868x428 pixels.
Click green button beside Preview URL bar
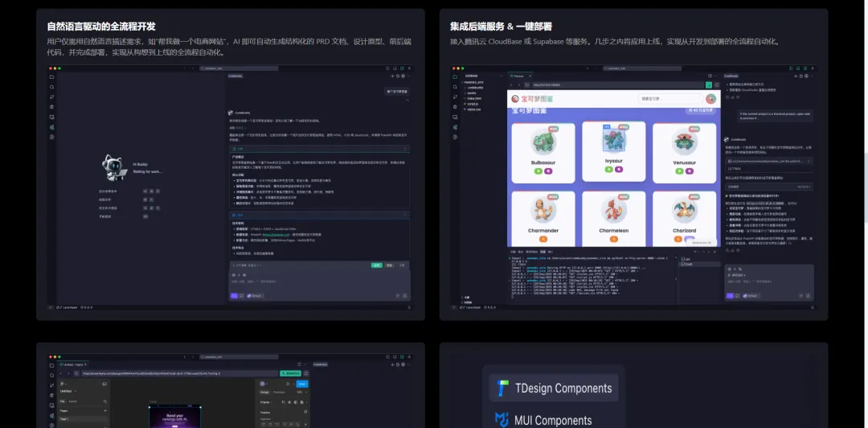pos(709,84)
